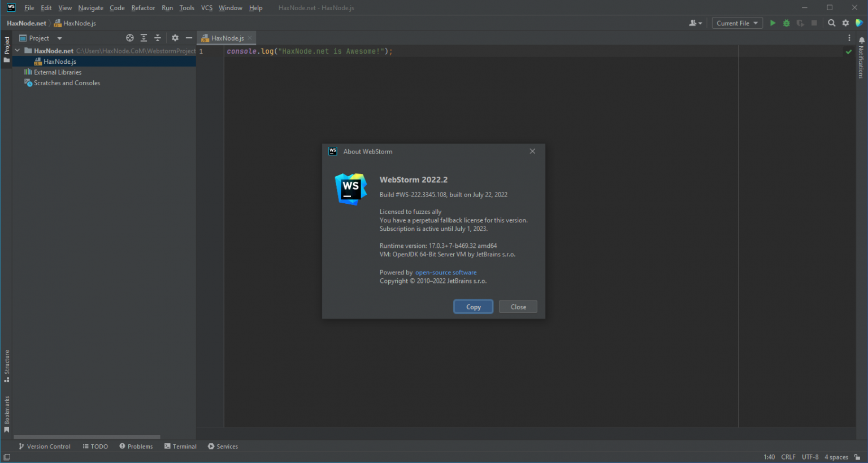Open the Code menu

(117, 8)
